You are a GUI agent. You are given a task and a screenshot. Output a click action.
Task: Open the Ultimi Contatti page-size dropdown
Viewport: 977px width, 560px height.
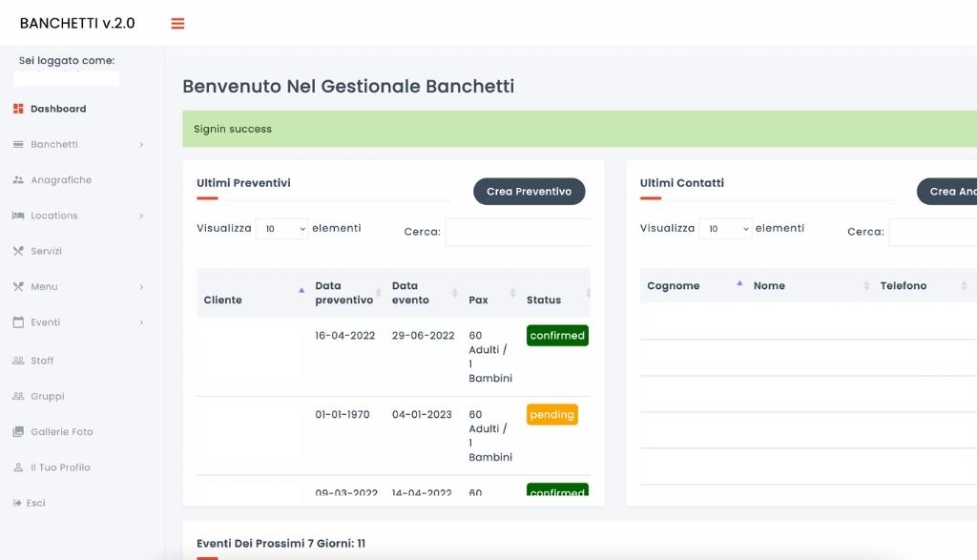725,229
